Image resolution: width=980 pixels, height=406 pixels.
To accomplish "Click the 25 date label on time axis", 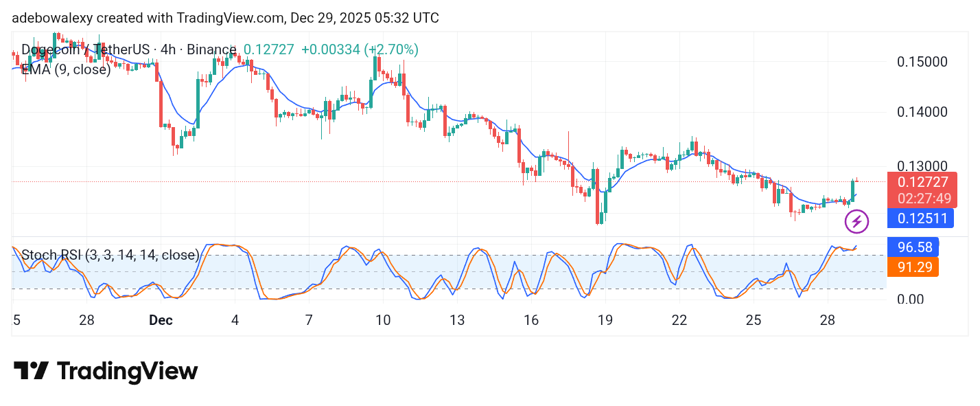I will (754, 320).
